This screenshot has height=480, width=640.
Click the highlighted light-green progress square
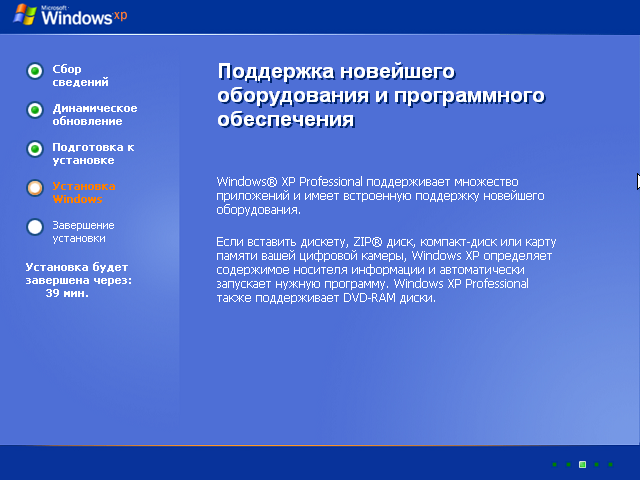(x=582, y=464)
